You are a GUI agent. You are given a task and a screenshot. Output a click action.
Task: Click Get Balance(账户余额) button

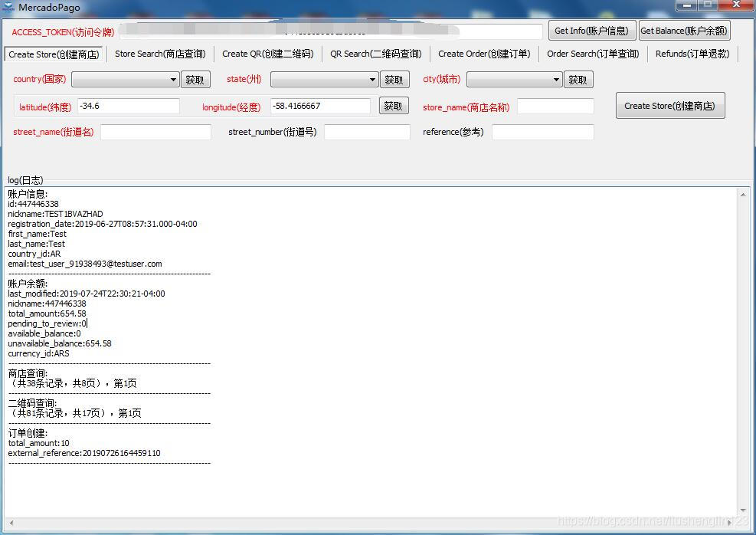point(684,31)
